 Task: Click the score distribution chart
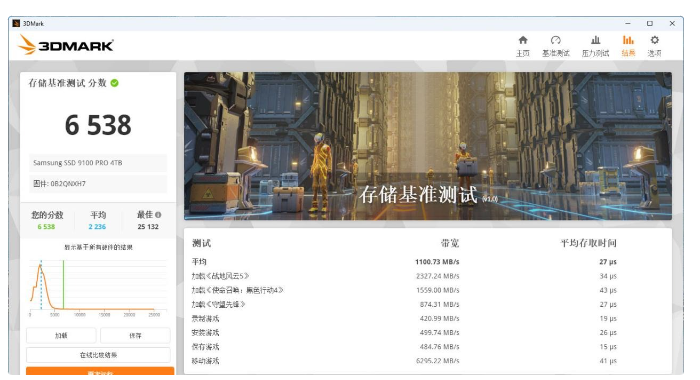[x=98, y=286]
